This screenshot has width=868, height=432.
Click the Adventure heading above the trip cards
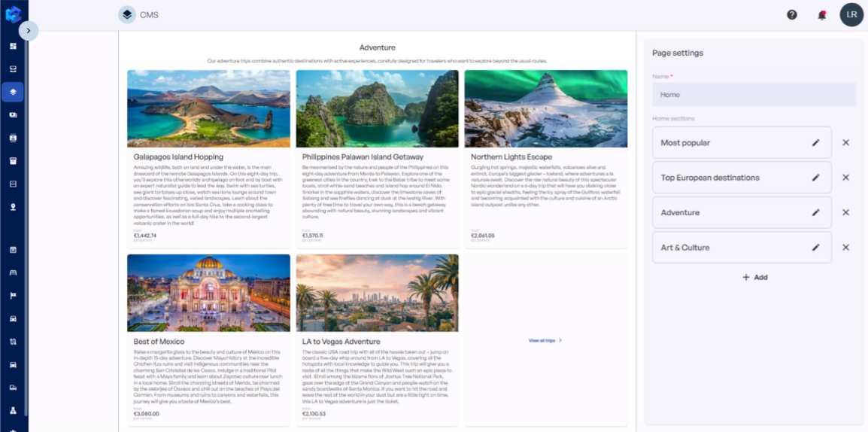tap(377, 48)
